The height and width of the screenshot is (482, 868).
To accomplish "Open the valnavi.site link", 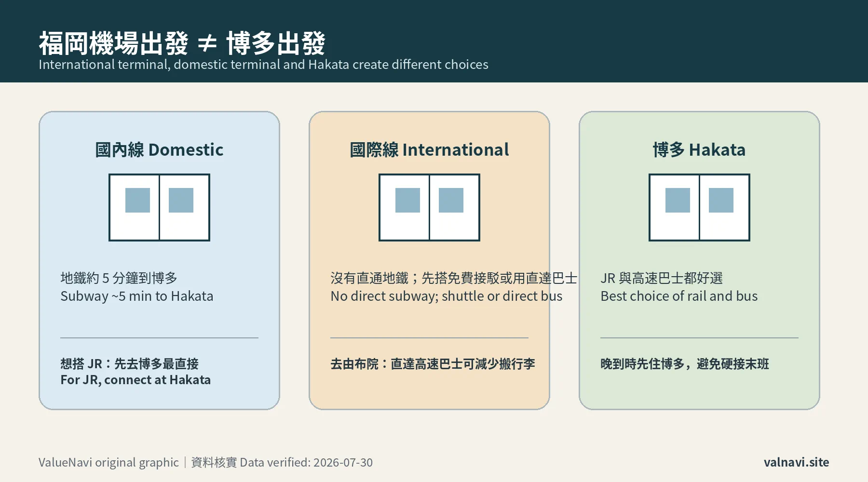I will tap(797, 462).
